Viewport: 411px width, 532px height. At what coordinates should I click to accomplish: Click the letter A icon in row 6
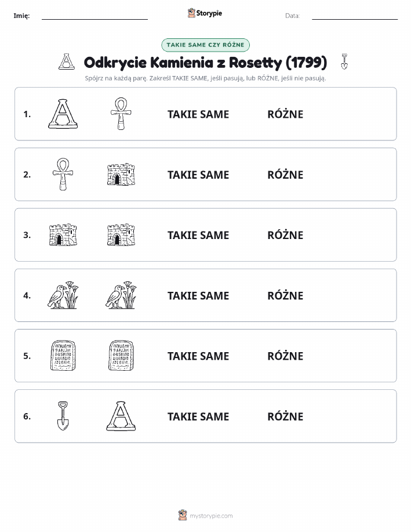(121, 416)
